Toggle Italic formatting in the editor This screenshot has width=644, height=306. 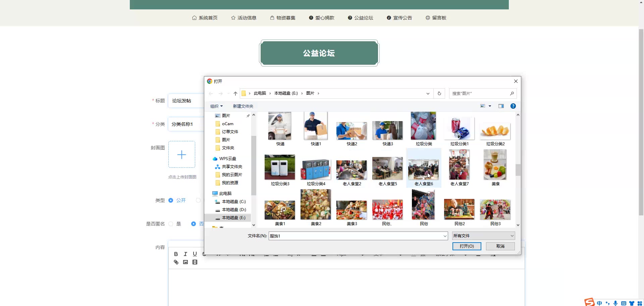click(x=185, y=254)
